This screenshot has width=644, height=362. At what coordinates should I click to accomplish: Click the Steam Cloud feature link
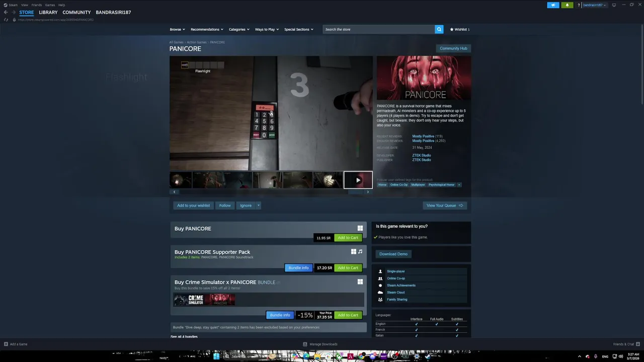tap(395, 293)
